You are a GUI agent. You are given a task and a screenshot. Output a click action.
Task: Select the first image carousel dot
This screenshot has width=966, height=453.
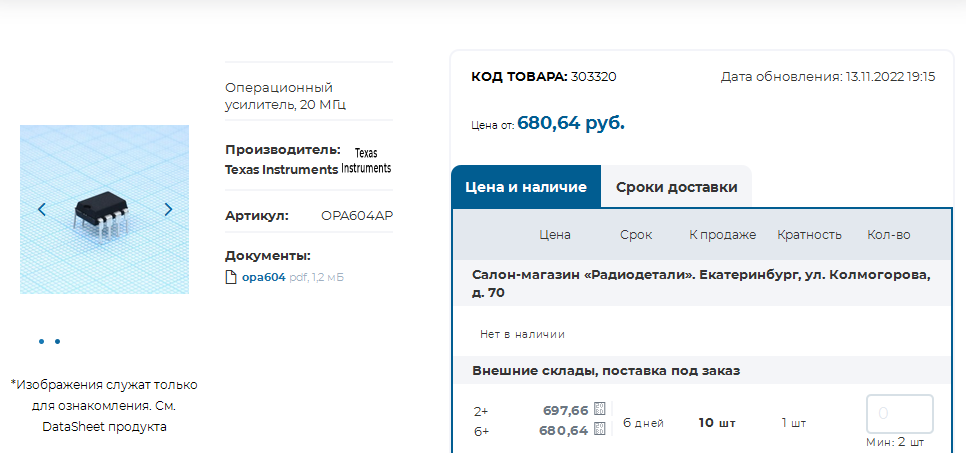(x=41, y=341)
